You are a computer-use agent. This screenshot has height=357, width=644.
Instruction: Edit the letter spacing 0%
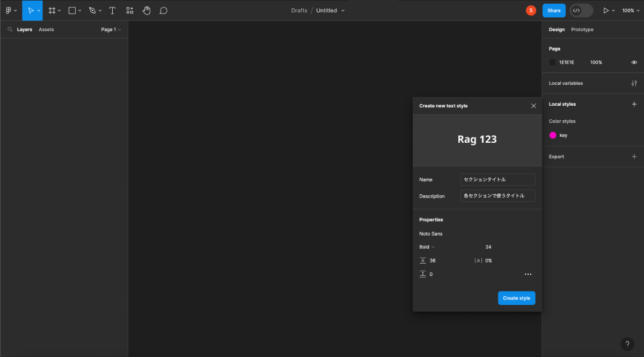click(488, 260)
